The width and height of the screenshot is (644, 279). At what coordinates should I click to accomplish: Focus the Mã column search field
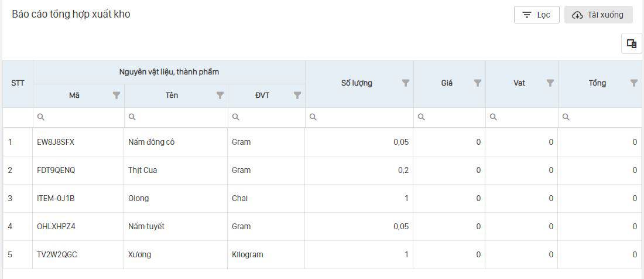click(83, 117)
